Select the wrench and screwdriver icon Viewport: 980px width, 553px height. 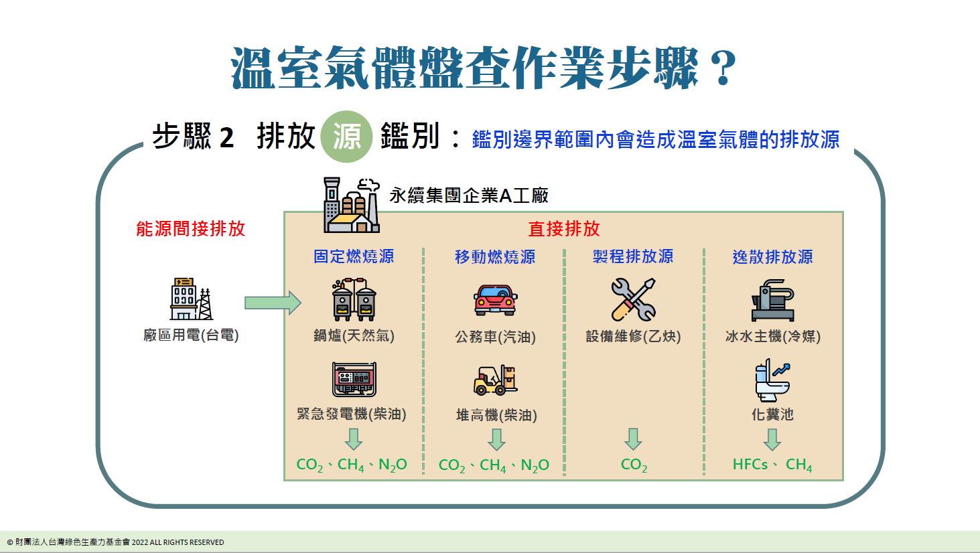pyautogui.click(x=633, y=299)
